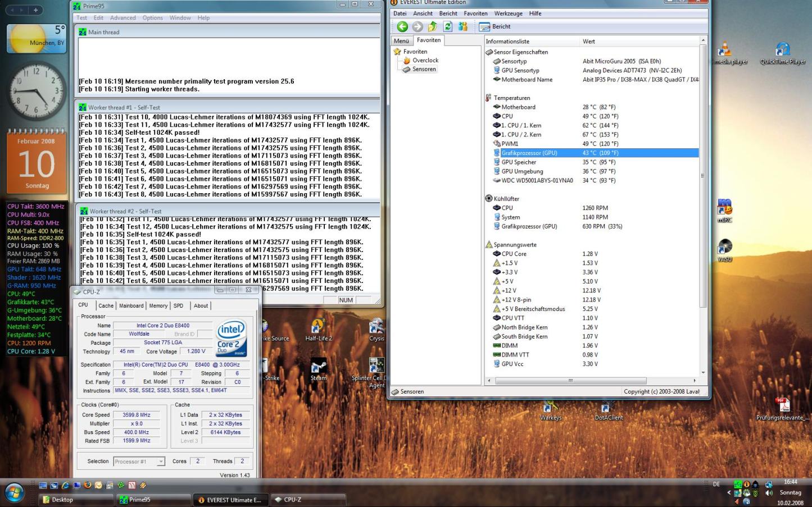
Task: Click the Informationsliste column header
Action: [x=532, y=41]
